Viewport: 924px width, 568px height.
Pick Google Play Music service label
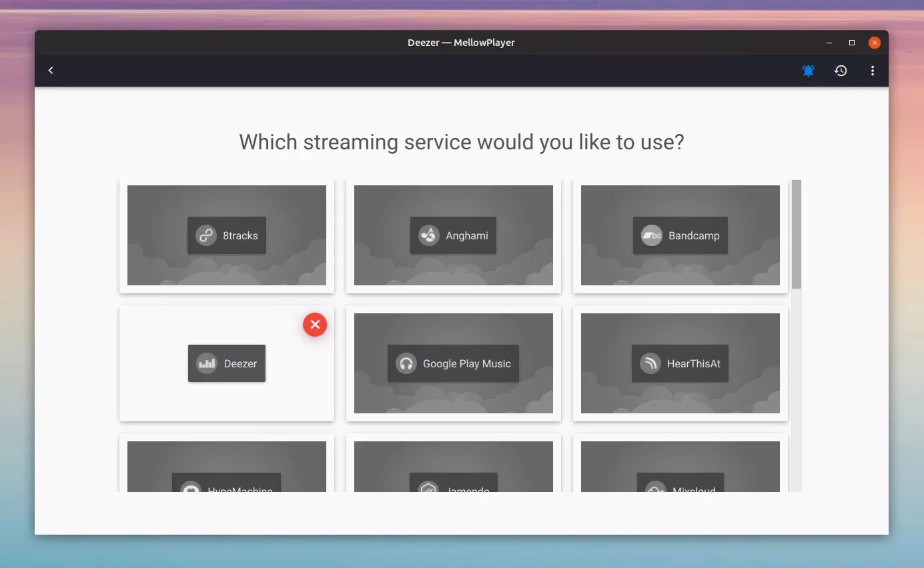[x=466, y=363]
